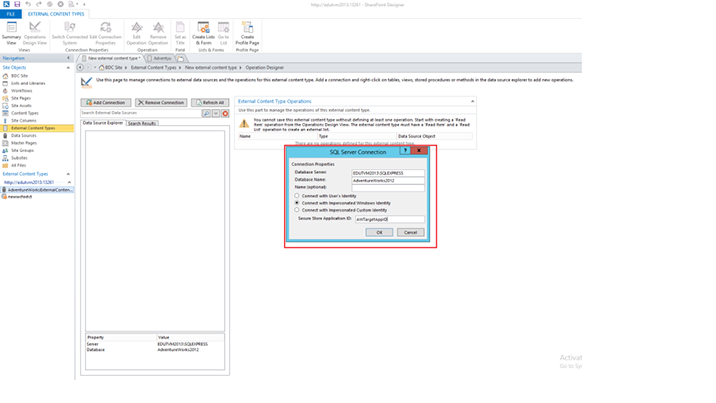Open All Files in navigation pane
Screen dimensions: 716x403
click(18, 165)
